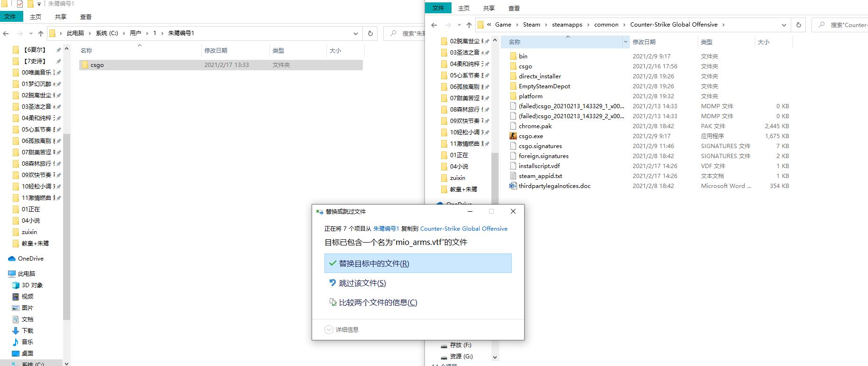The width and height of the screenshot is (868, 366).
Task: Expand the More details chevron in dialog
Action: click(x=329, y=329)
